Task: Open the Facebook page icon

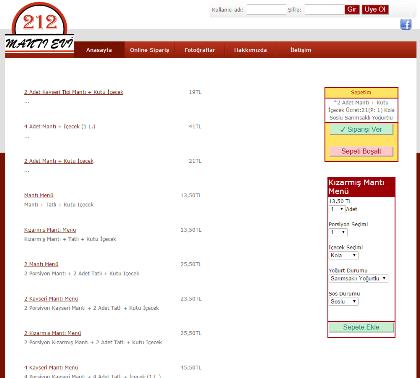Action: tap(405, 24)
